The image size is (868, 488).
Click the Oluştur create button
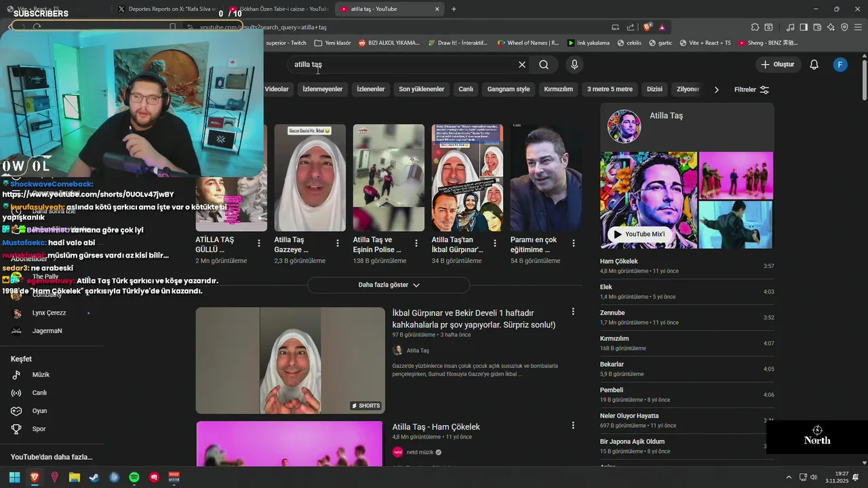[778, 64]
